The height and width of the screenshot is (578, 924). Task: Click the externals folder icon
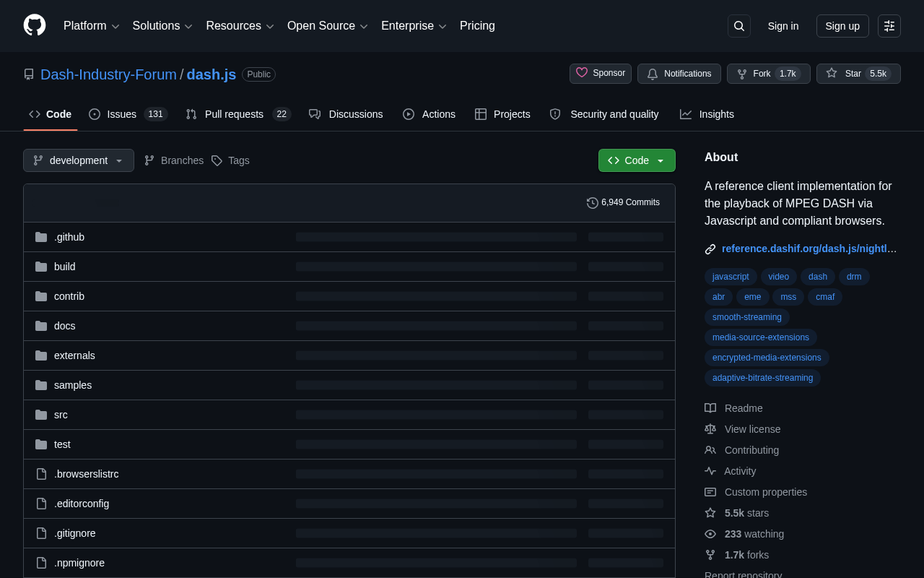point(41,355)
